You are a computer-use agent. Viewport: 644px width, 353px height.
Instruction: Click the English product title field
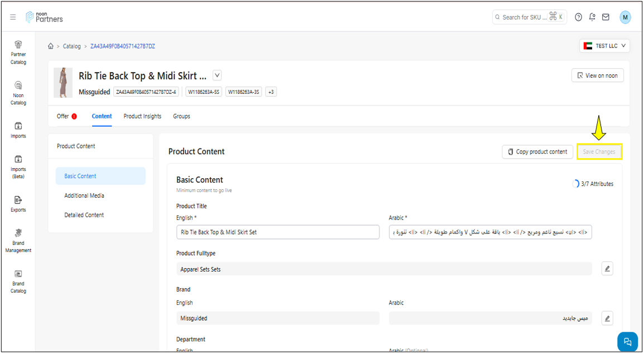tap(278, 232)
